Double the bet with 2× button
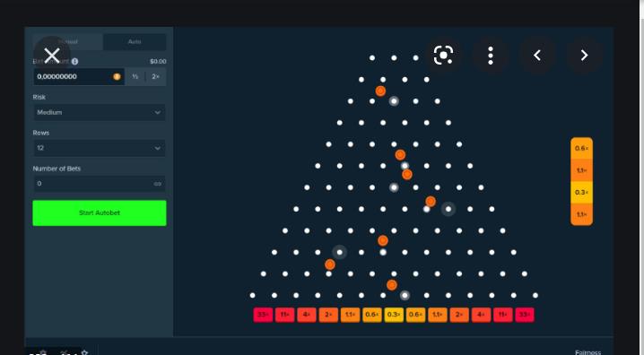 156,77
